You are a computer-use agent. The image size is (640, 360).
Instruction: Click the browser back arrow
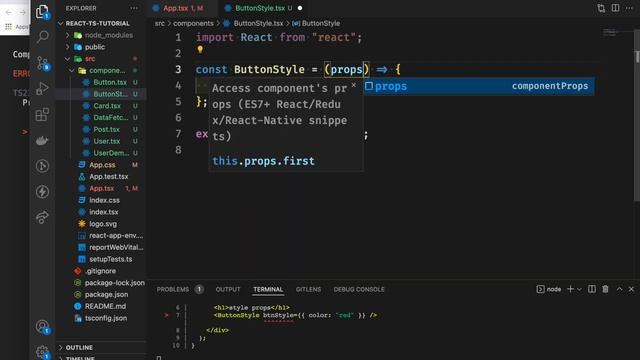(9, 13)
